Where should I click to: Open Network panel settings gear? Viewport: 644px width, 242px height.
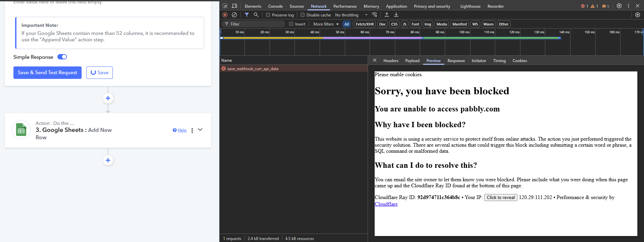[638, 15]
